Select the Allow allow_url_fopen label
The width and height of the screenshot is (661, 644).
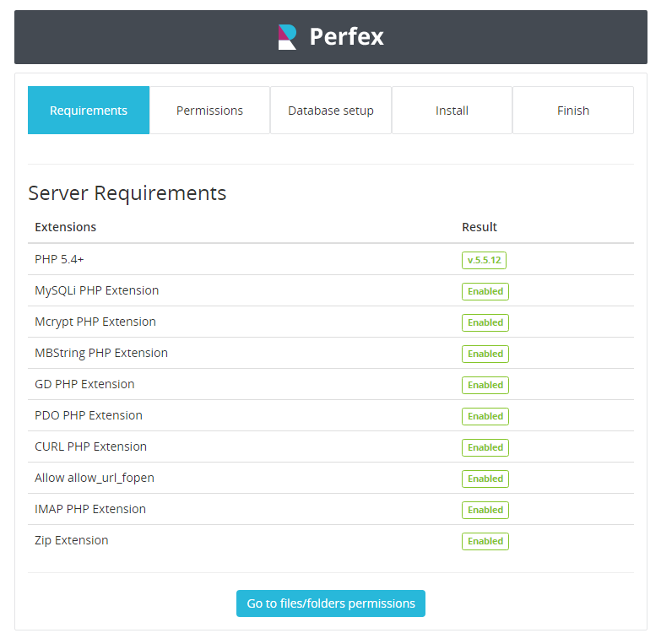(x=95, y=478)
